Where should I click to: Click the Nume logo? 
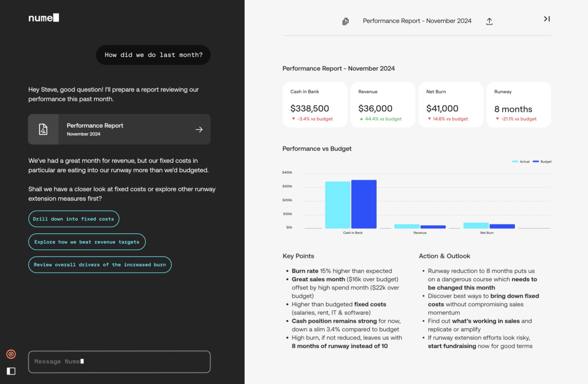tap(43, 17)
